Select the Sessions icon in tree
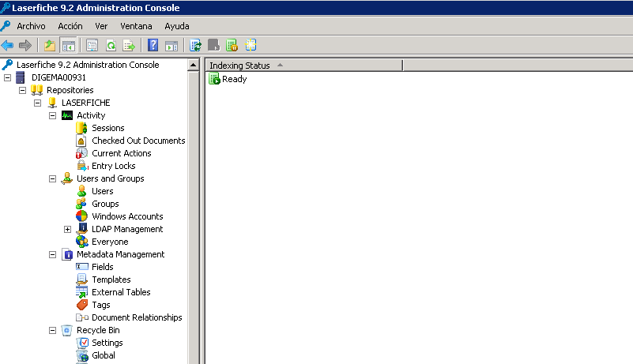Viewport: 633px width, 364px height. click(81, 128)
